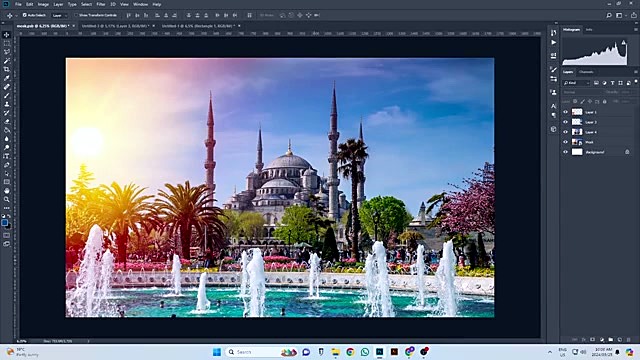Select the Crop tool

pyautogui.click(x=7, y=69)
